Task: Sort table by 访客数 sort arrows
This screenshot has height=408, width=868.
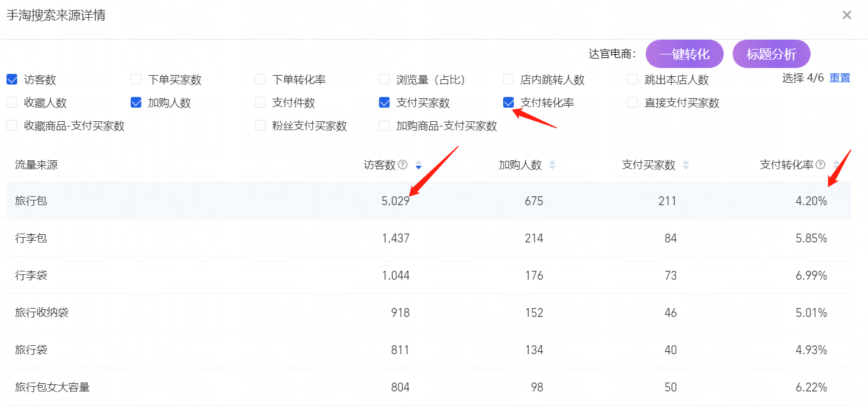Action: (x=419, y=165)
